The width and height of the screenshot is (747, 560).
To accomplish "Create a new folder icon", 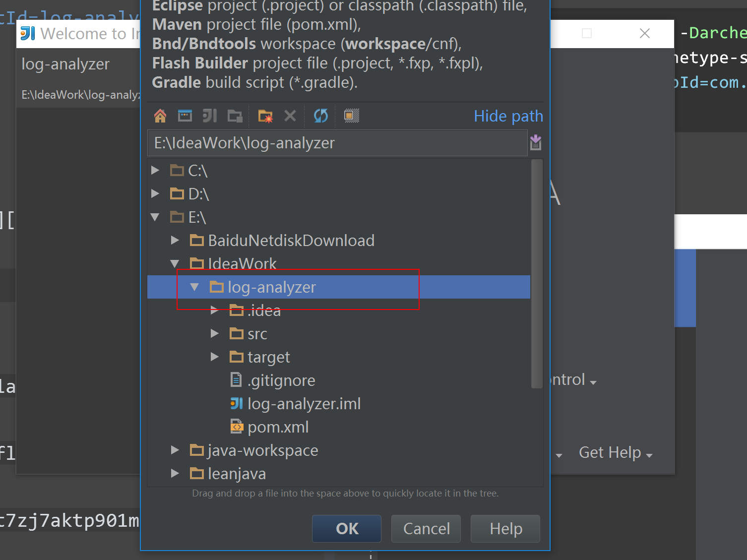I will (x=265, y=116).
